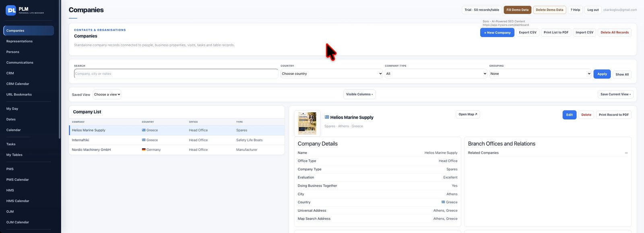Click the account email address
Image resolution: width=644 pixels, height=233 pixels.
pos(620,10)
